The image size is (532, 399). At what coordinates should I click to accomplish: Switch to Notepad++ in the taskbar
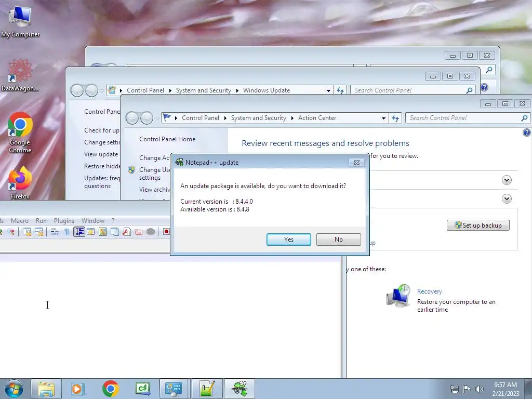click(x=207, y=389)
